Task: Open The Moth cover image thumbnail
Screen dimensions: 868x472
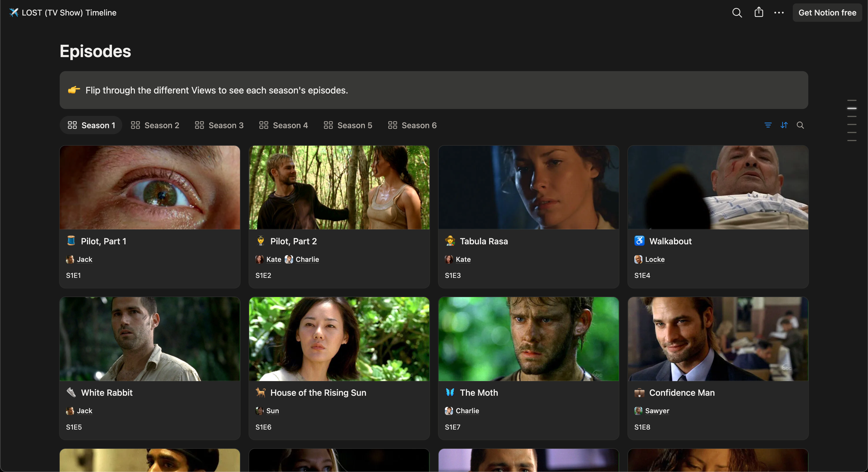Action: coord(528,339)
